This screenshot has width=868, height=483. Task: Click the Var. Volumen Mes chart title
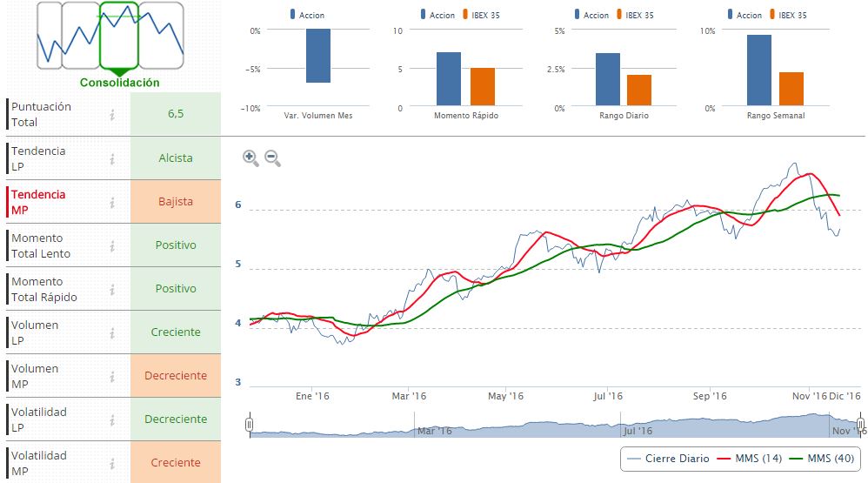(x=318, y=116)
